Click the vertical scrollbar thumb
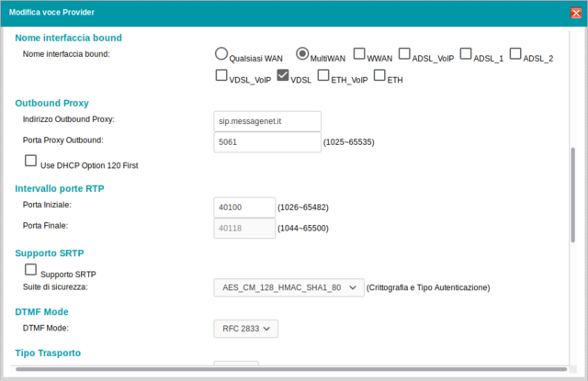 pyautogui.click(x=572, y=195)
